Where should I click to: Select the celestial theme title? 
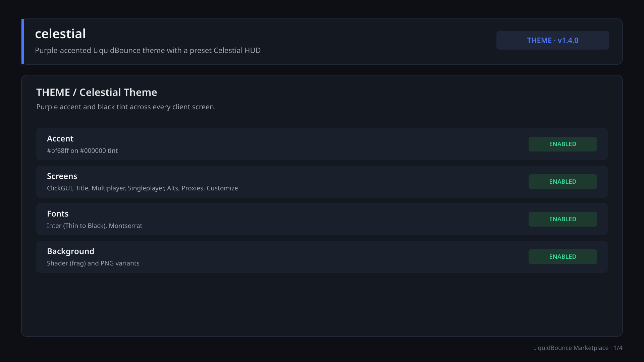60,34
